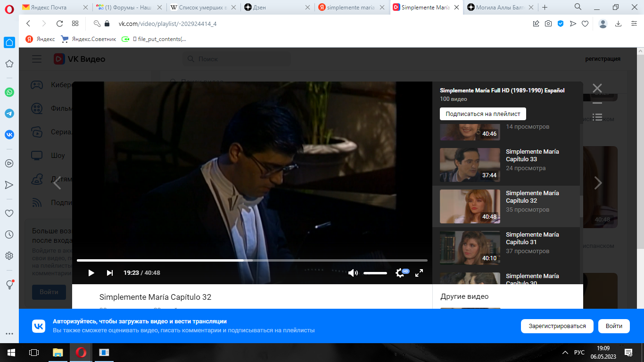Open a new browser tab
Image resolution: width=644 pixels, height=362 pixels.
[x=545, y=7]
